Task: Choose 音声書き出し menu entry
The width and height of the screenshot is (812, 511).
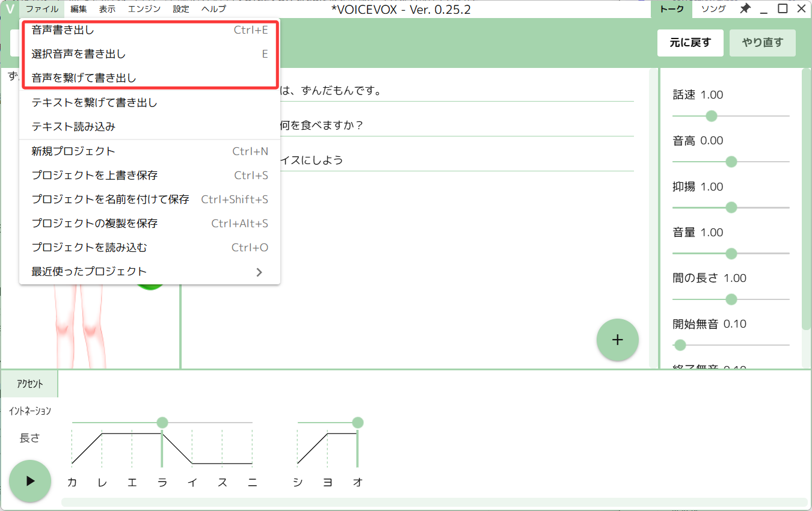Action: coord(150,30)
